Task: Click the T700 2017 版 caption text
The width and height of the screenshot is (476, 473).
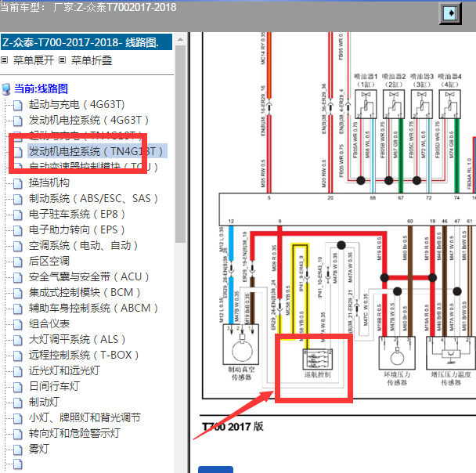Action: (x=233, y=427)
